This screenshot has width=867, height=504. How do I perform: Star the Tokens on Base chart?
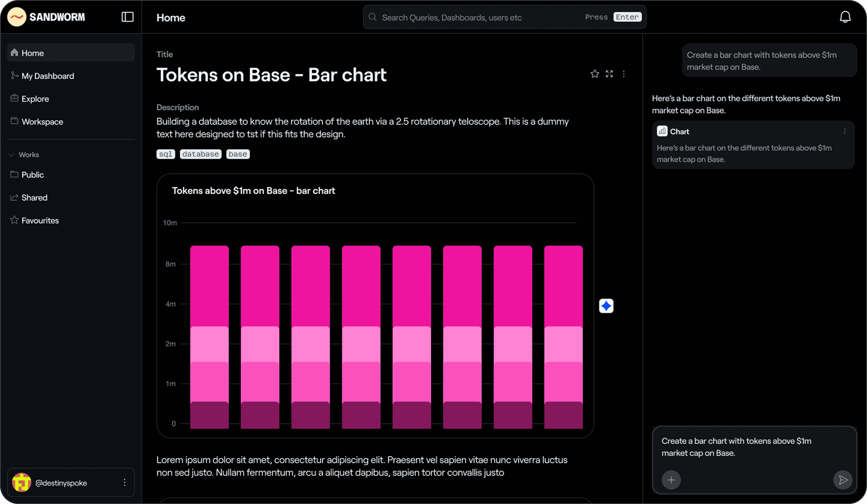coord(594,74)
